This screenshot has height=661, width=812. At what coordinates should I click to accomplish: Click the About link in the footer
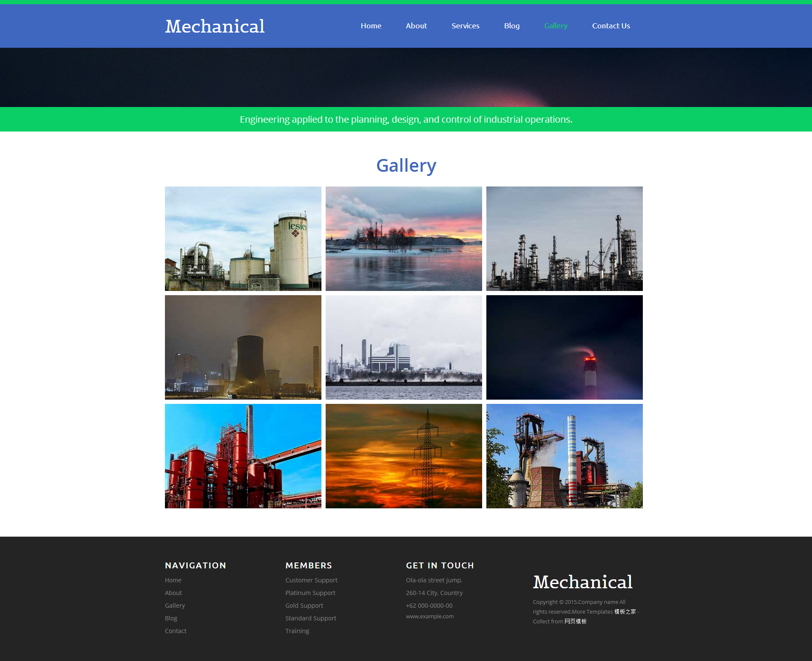[x=173, y=593]
